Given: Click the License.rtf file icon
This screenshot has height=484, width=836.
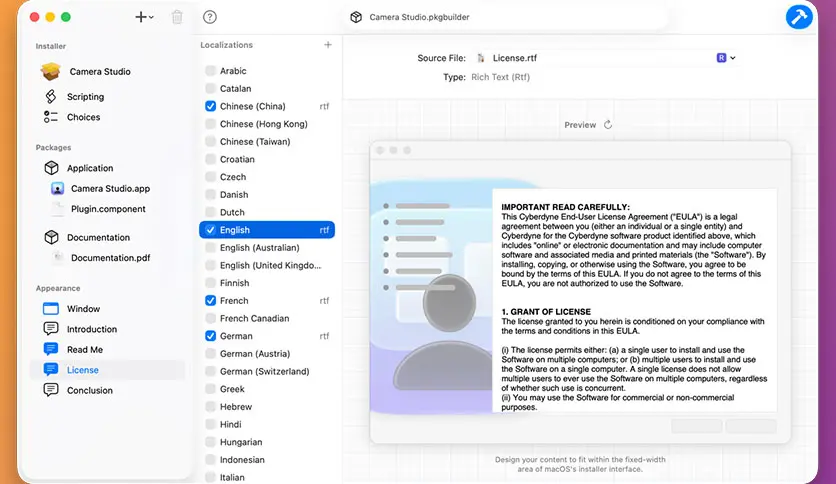Looking at the screenshot, I should tap(481, 58).
